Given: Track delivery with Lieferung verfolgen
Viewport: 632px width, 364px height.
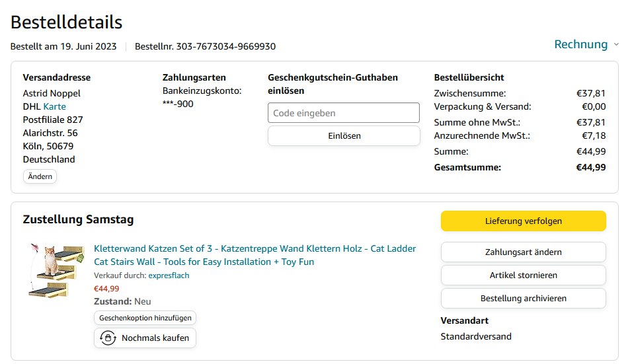Looking at the screenshot, I should pos(523,221).
